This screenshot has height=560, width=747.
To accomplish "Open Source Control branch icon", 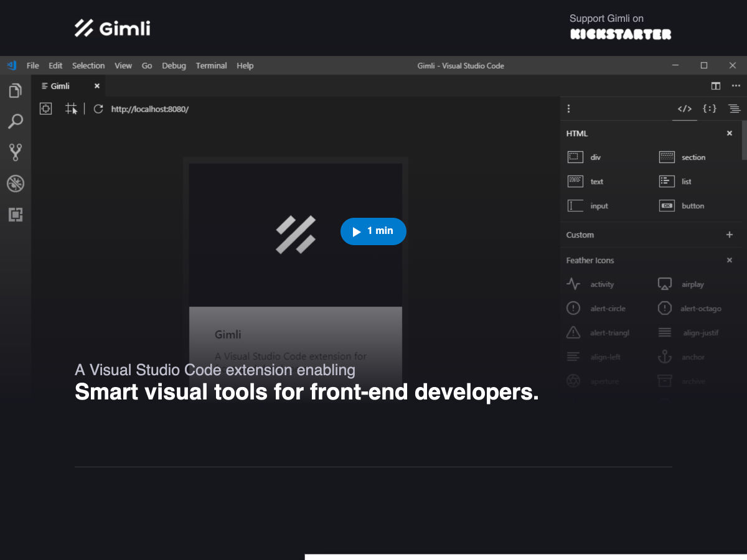I will 16,152.
